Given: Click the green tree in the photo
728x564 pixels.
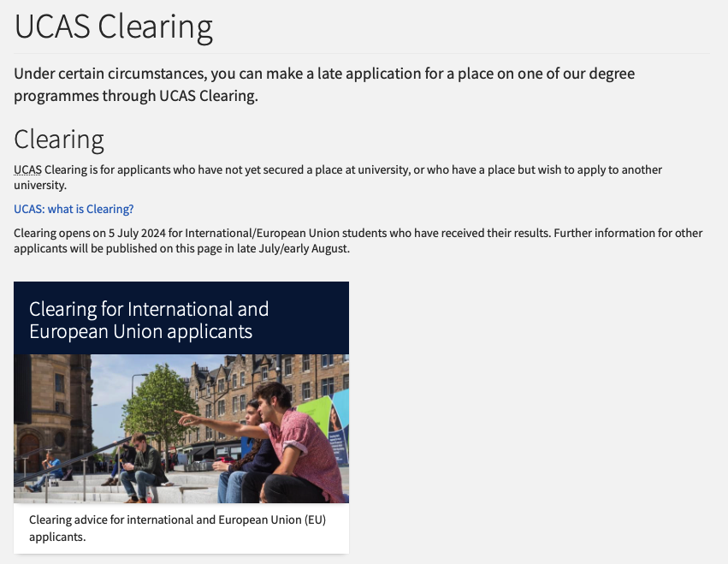Looking at the screenshot, I should point(157,402).
